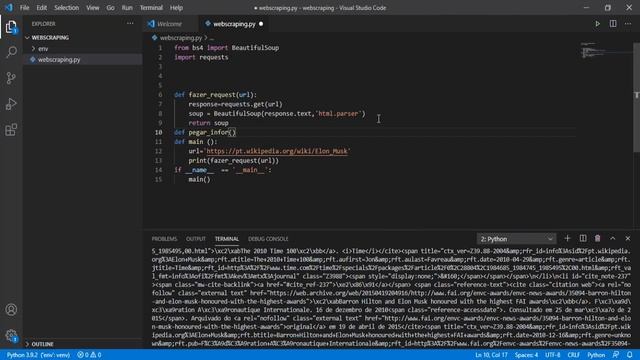Click the EXPLORER panel title

[44, 24]
